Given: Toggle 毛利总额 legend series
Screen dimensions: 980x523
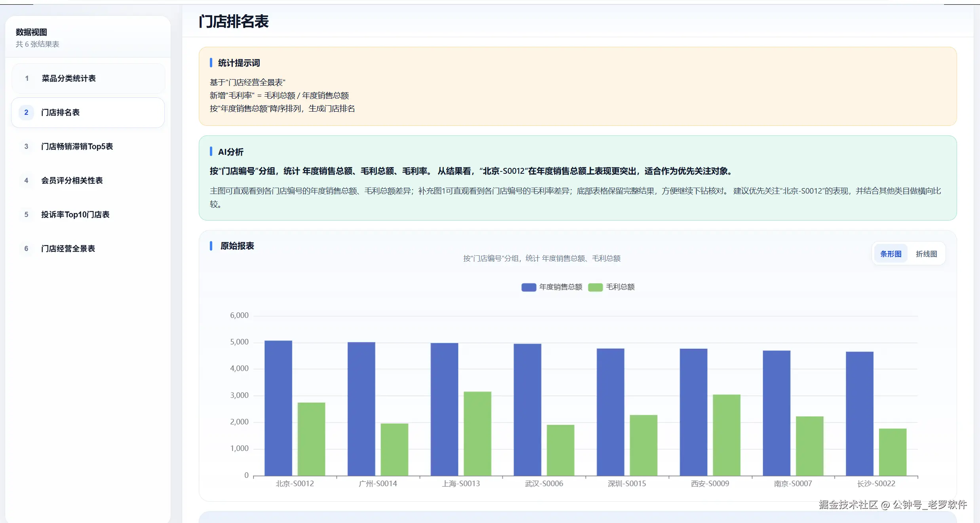Looking at the screenshot, I should click(x=611, y=287).
